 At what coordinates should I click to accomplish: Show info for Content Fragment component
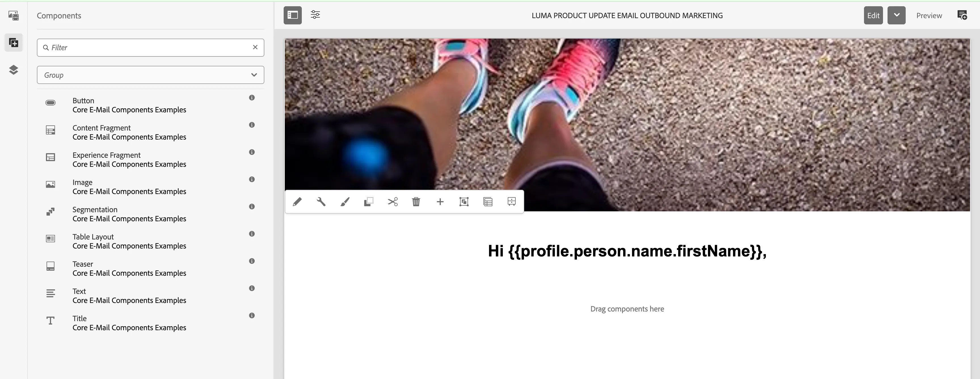(252, 125)
